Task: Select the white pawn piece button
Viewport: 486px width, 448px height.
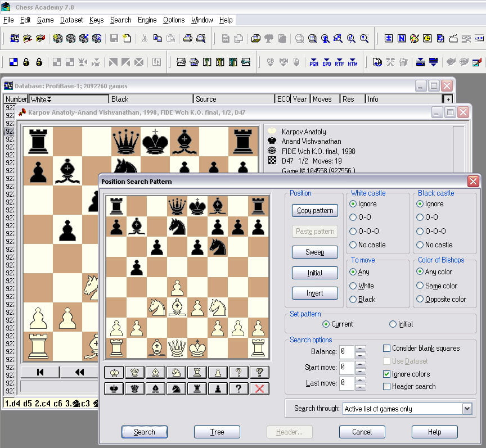Action: point(218,372)
